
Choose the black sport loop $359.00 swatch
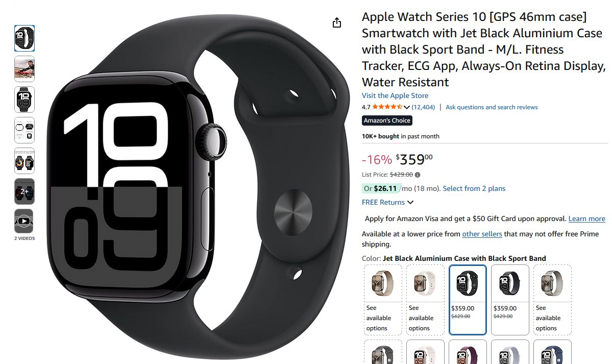click(510, 300)
